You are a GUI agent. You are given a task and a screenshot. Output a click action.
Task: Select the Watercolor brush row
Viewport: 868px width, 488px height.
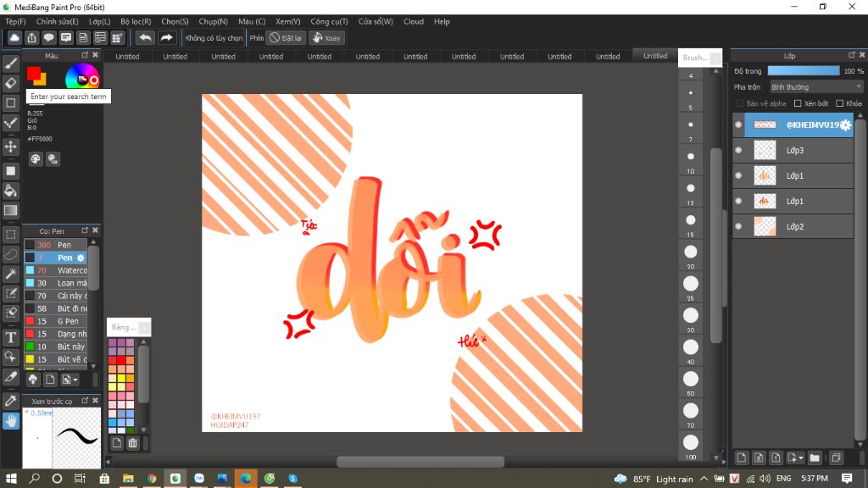56,270
